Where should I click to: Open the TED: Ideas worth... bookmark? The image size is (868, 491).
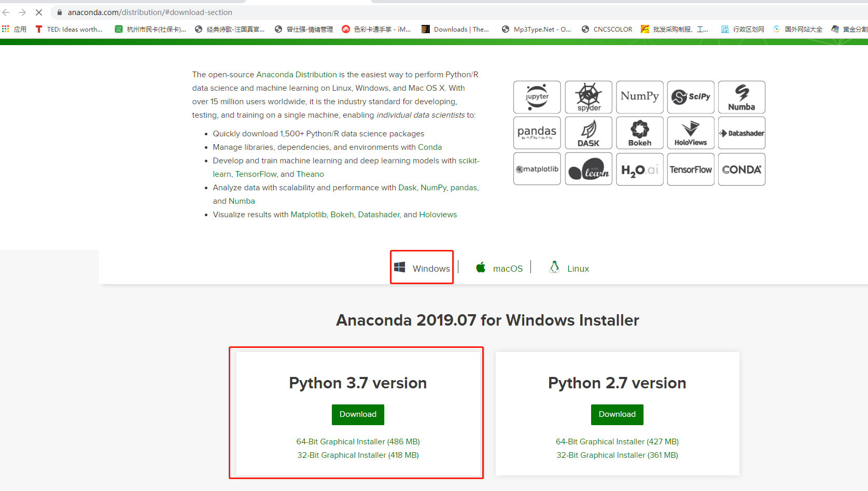click(69, 30)
